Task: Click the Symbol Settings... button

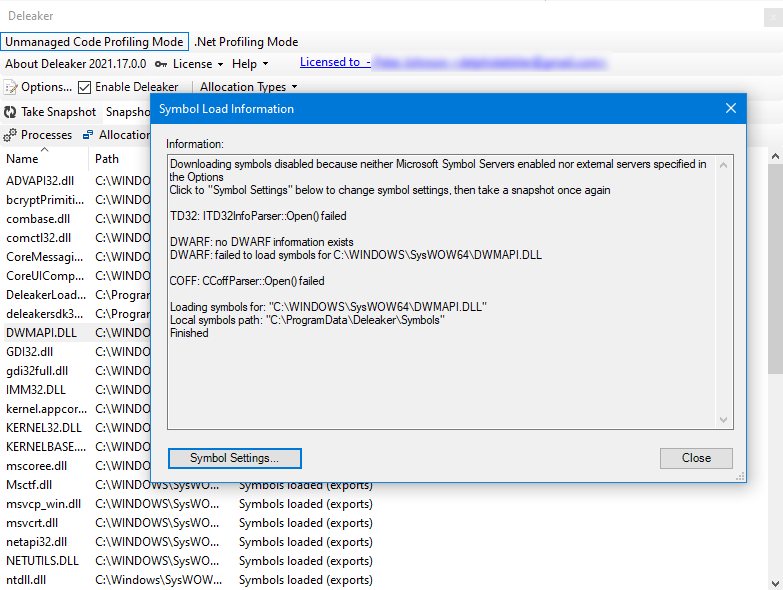Action: [x=235, y=458]
